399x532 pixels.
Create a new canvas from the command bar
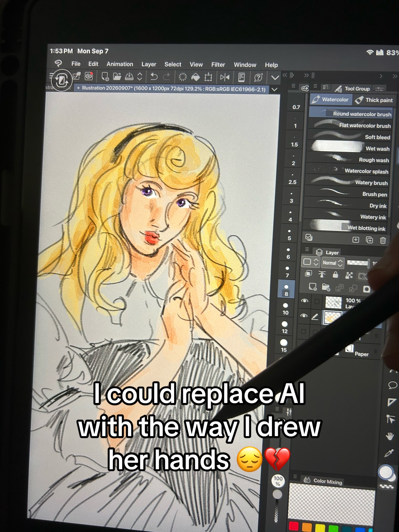coord(105,76)
